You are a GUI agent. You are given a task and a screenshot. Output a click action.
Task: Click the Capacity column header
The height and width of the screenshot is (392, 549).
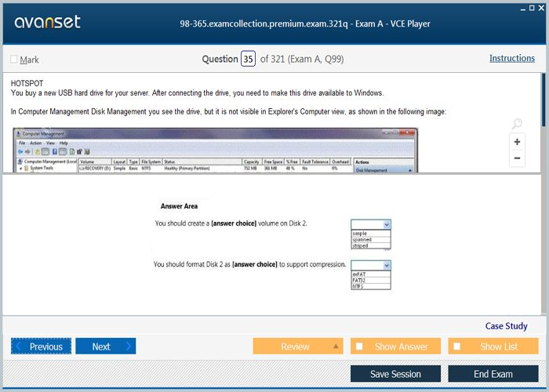coord(252,162)
